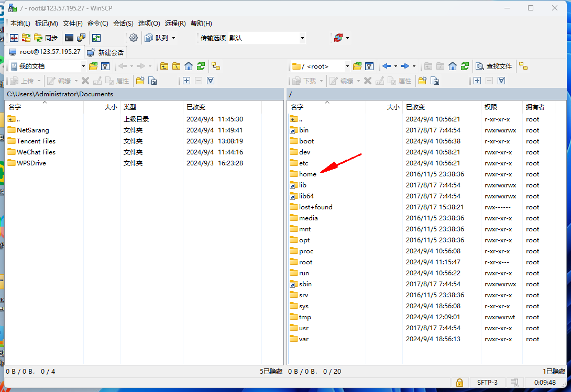Switch to the root@123.57.195.27 session tab
The height and width of the screenshot is (392, 571).
tap(45, 52)
